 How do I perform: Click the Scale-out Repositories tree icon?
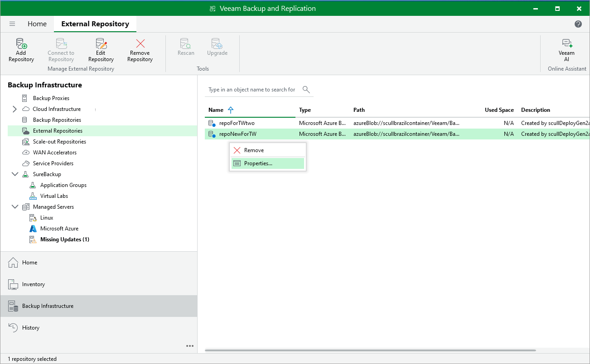25,142
